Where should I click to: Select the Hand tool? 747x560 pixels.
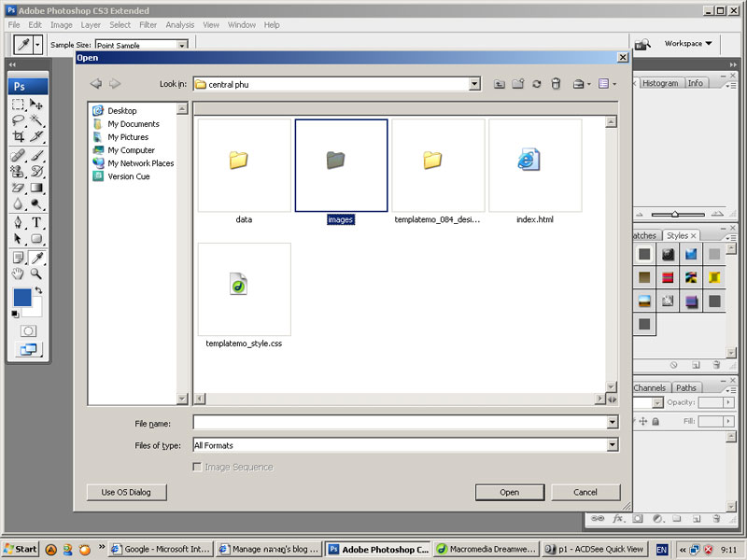coord(18,273)
